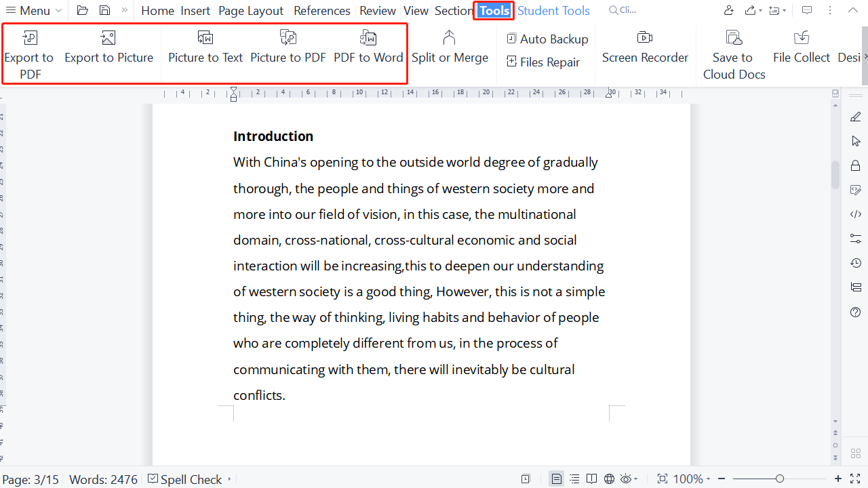The height and width of the screenshot is (488, 868).
Task: Open the help panel on the right sidebar
Action: (855, 312)
